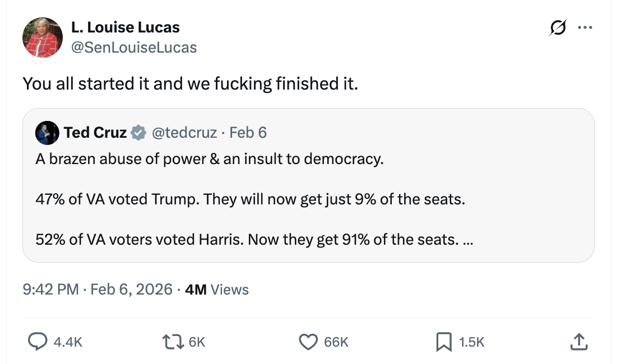Open the share post icon
The image size is (621, 364).
580,341
